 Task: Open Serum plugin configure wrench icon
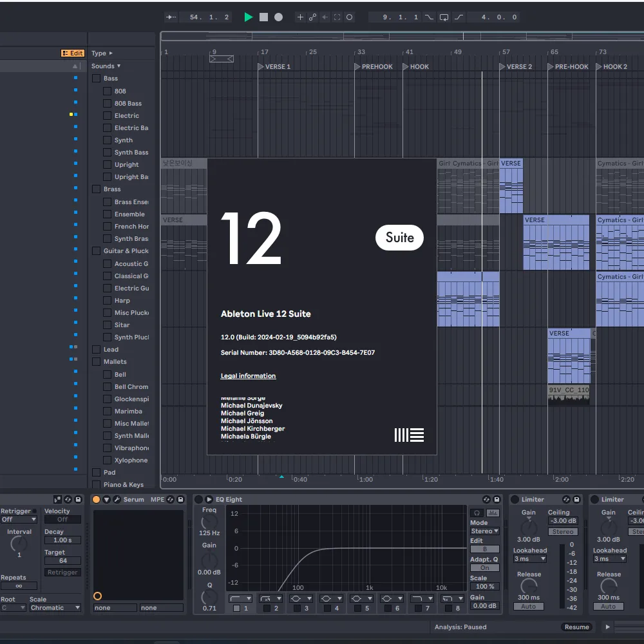[x=117, y=500]
